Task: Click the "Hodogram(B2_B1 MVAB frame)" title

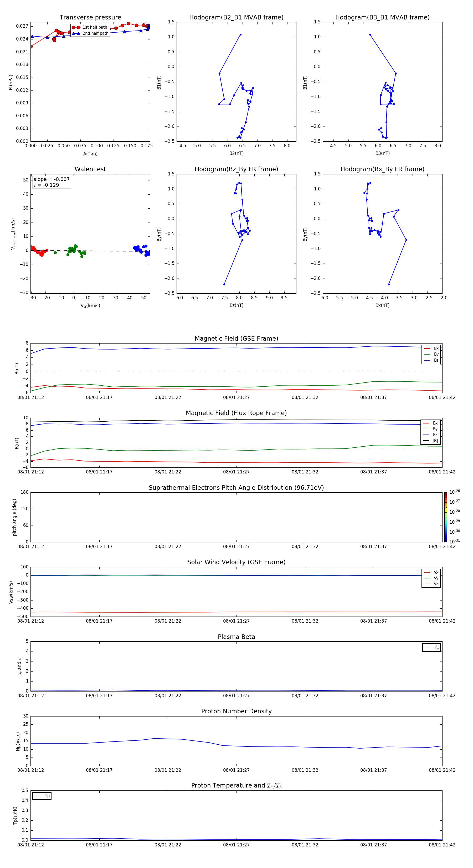Action: pyautogui.click(x=236, y=17)
